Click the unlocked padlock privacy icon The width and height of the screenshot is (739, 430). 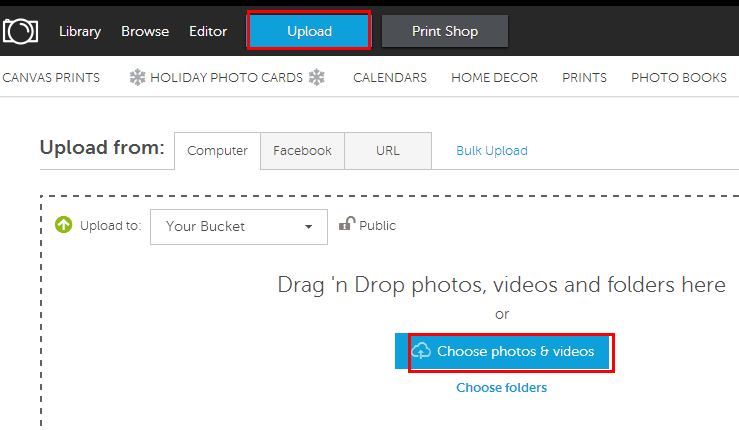coord(346,224)
